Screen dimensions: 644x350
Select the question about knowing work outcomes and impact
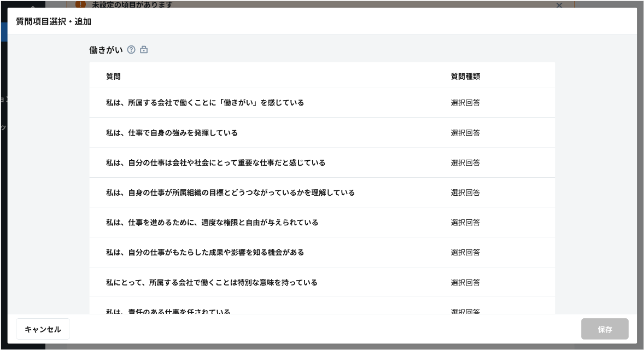pos(206,252)
